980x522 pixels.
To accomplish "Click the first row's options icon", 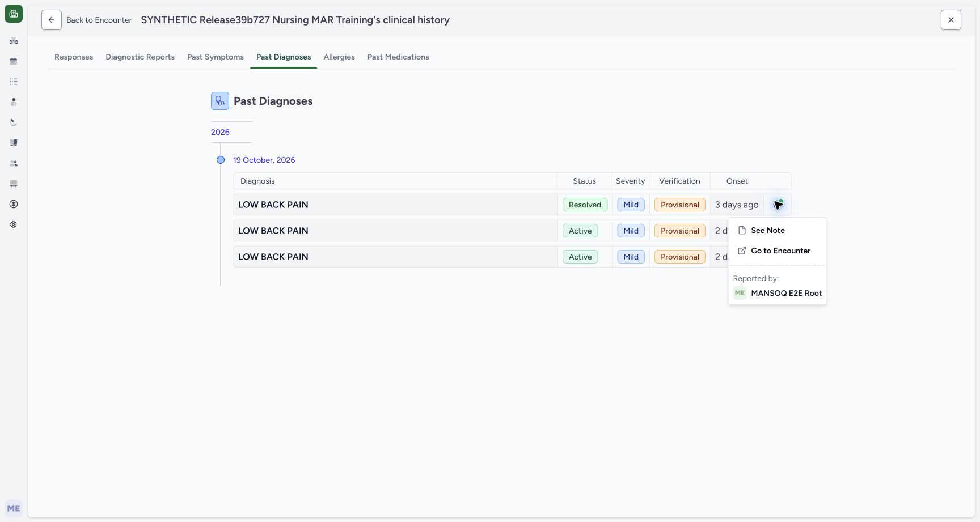I will (778, 205).
